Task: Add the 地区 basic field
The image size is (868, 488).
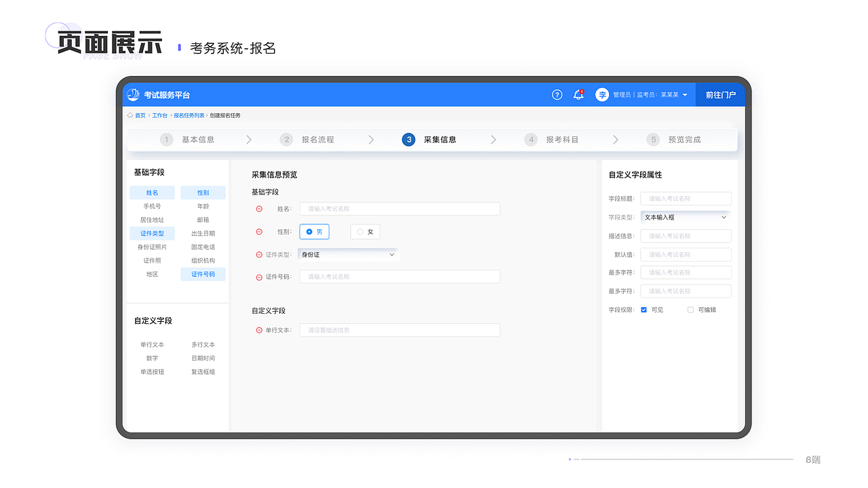Action: 152,274
